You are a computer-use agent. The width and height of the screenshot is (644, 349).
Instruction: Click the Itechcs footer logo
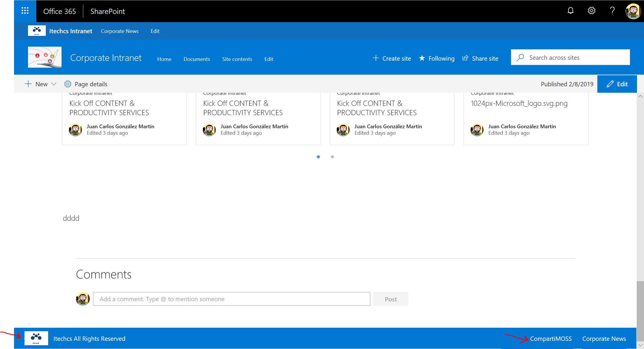[36, 338]
